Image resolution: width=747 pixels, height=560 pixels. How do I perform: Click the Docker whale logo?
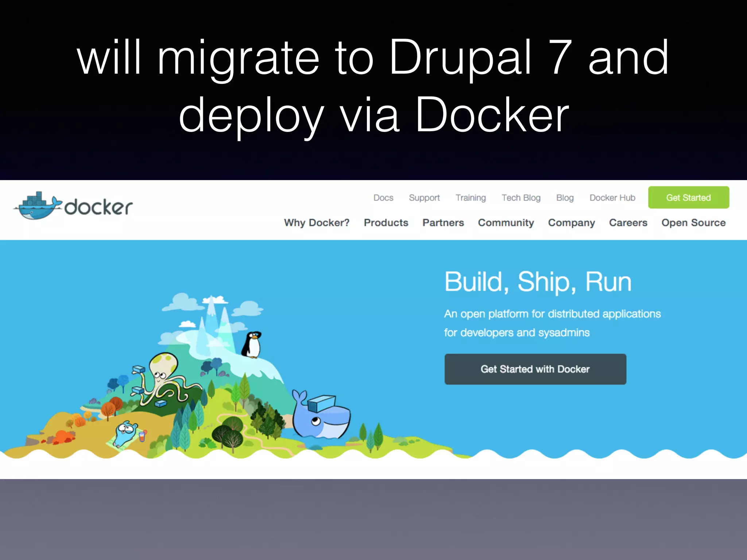click(x=73, y=206)
